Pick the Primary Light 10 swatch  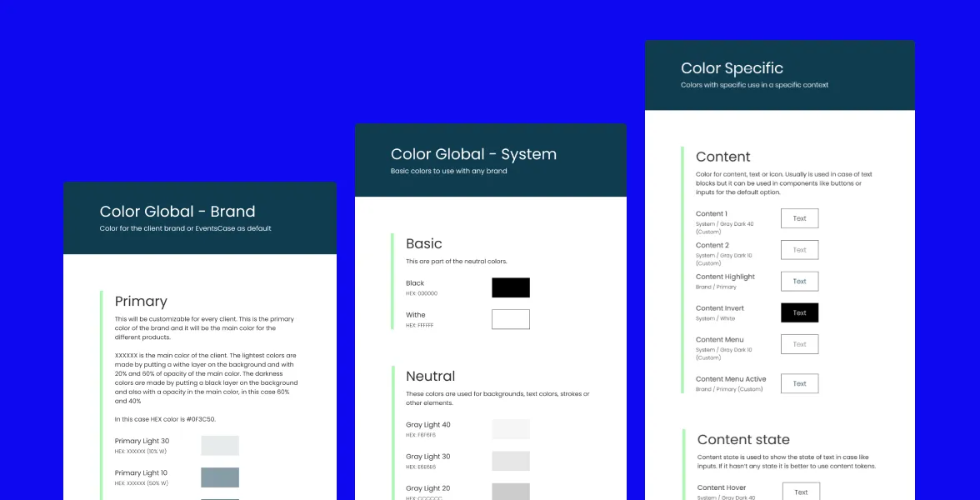(220, 477)
